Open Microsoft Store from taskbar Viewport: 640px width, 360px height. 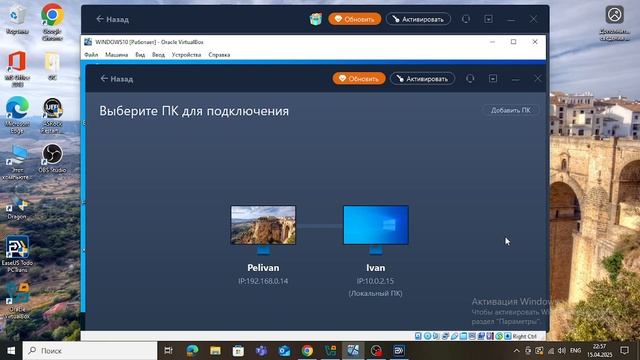click(x=238, y=351)
